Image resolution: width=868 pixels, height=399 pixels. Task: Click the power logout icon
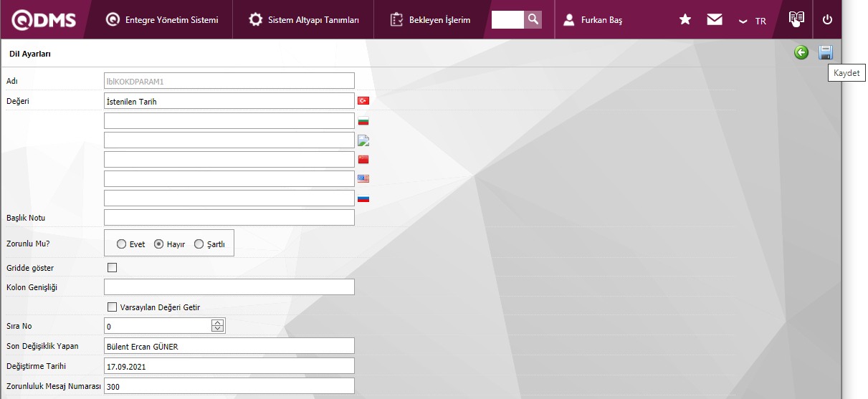tap(827, 20)
